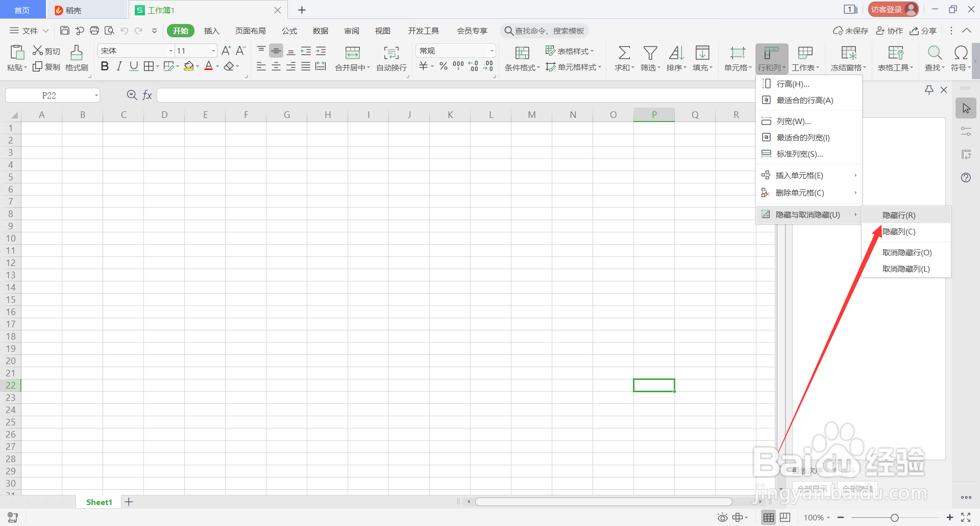Open Table Style (表格样式) dropdown

[570, 51]
